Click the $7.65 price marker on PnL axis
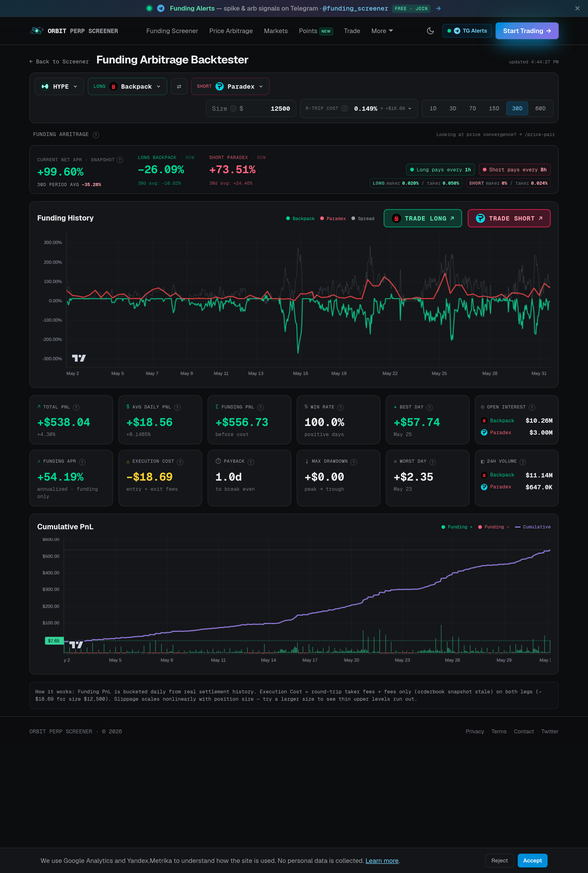The height and width of the screenshot is (873, 588). pos(54,641)
